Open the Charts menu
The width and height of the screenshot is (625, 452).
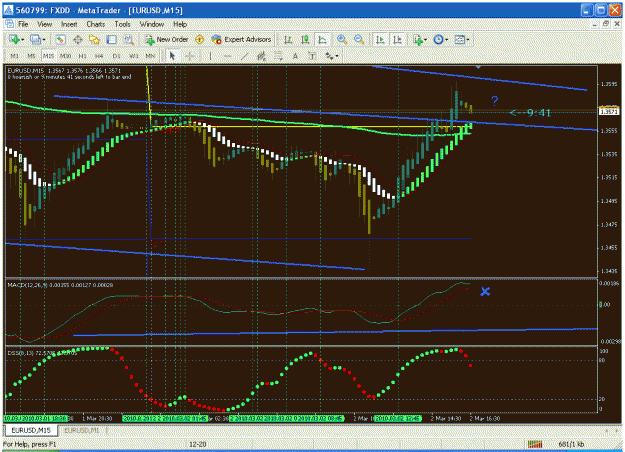point(96,24)
